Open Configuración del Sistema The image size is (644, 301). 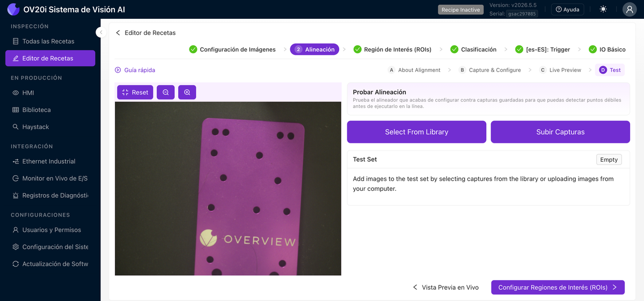coord(50,247)
